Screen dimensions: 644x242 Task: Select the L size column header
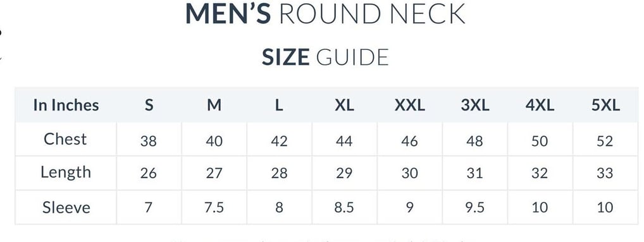coord(279,106)
